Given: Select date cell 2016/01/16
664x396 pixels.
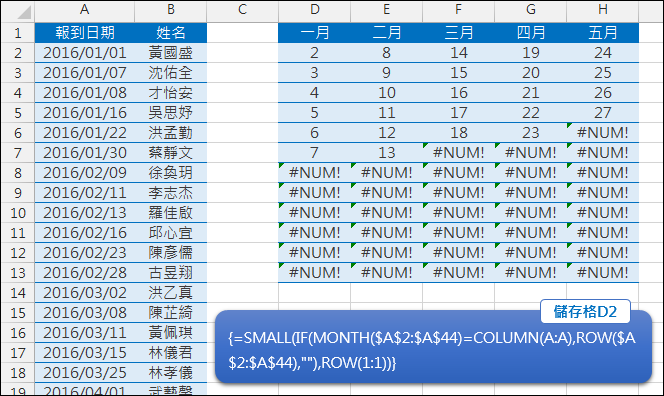Looking at the screenshot, I should pos(85,113).
